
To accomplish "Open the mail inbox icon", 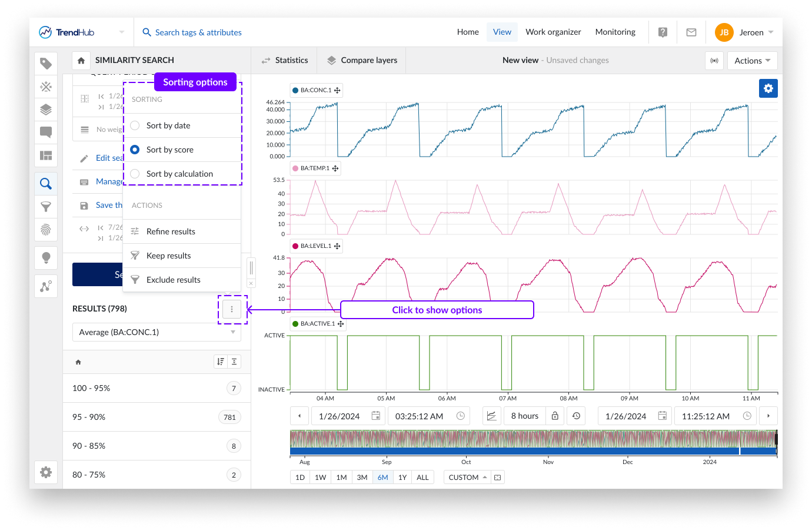I will click(691, 32).
